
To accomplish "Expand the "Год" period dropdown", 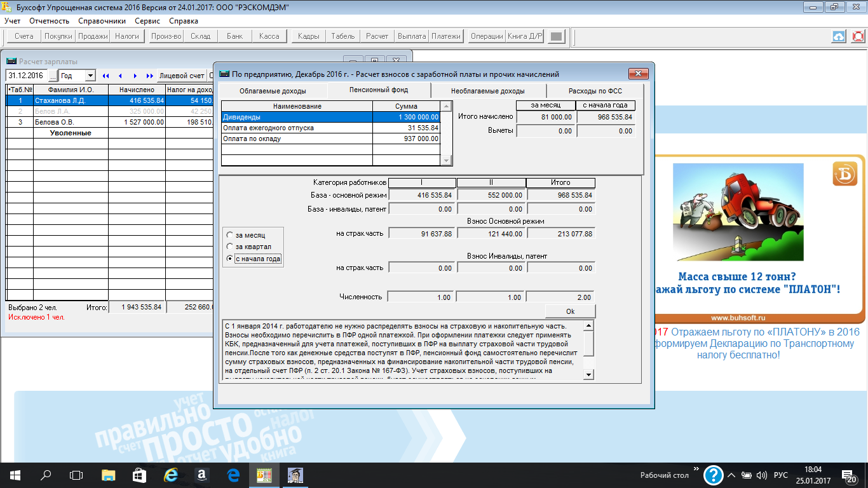I will click(90, 76).
